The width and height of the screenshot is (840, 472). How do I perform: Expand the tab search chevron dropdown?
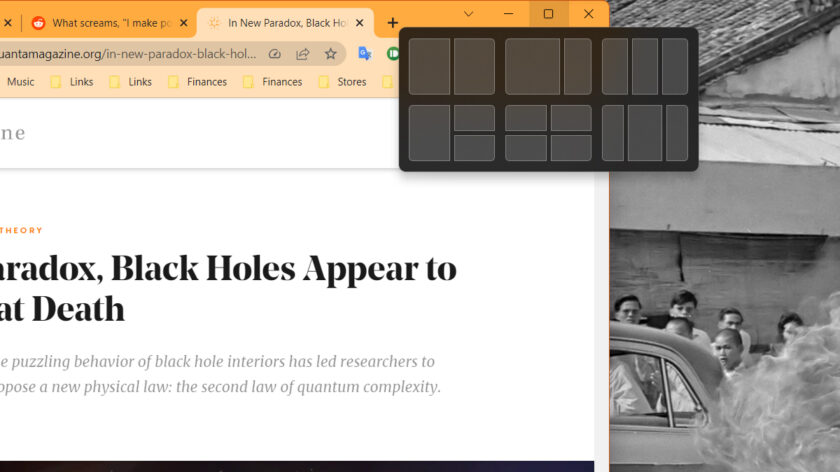(x=468, y=14)
